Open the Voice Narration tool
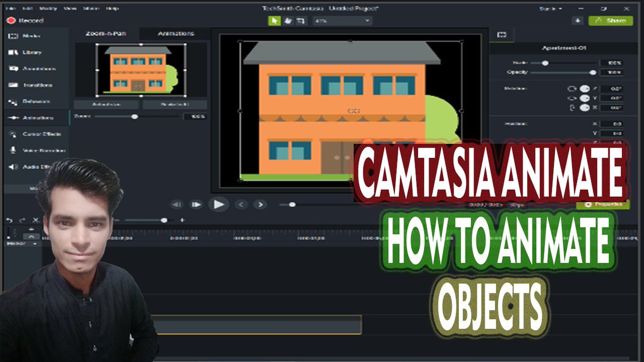Screen dimensions: 644x362 [30, 150]
